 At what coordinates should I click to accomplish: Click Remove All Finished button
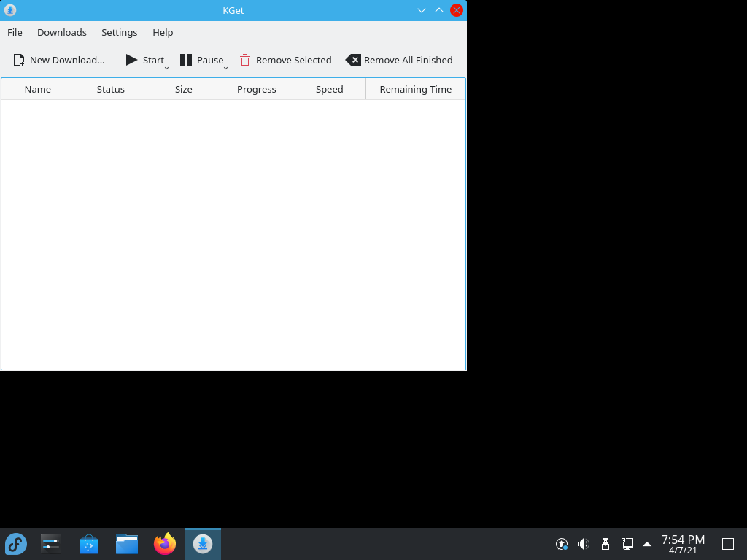point(399,60)
